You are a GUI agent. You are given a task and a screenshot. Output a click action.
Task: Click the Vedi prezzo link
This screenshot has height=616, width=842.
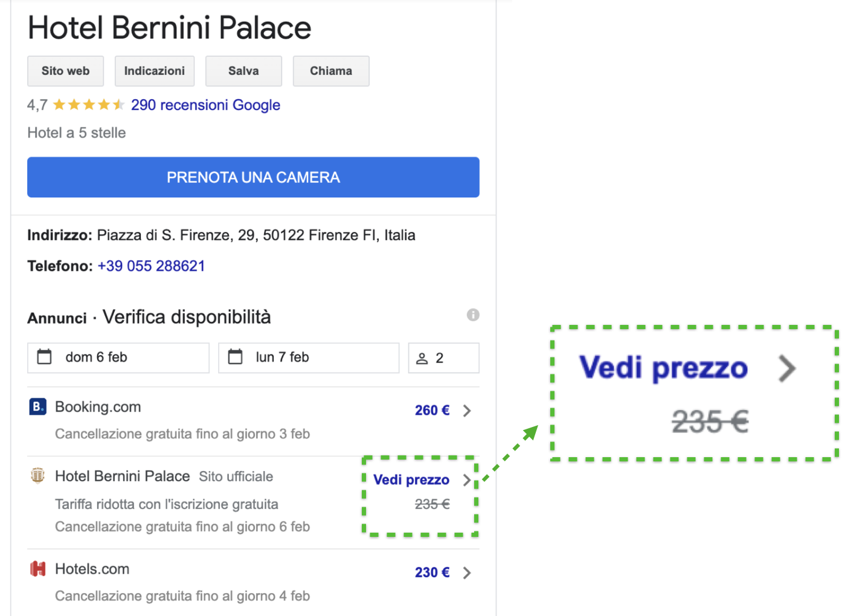point(411,480)
